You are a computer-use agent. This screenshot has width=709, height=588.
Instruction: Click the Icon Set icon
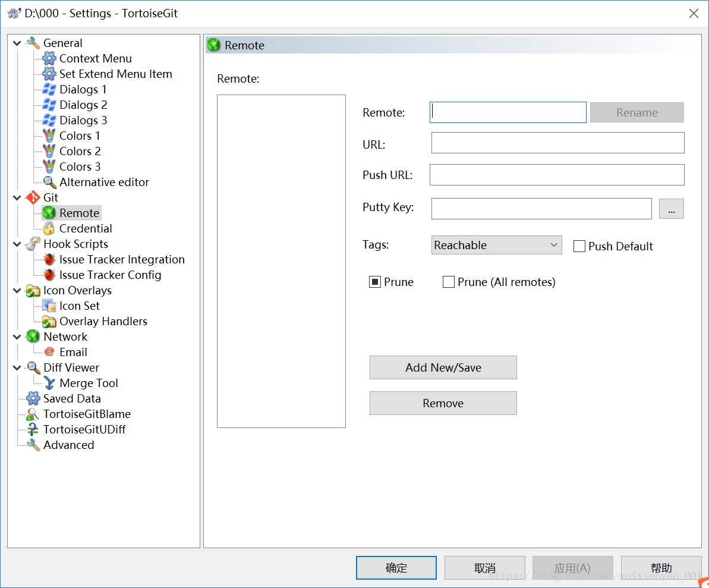49,306
